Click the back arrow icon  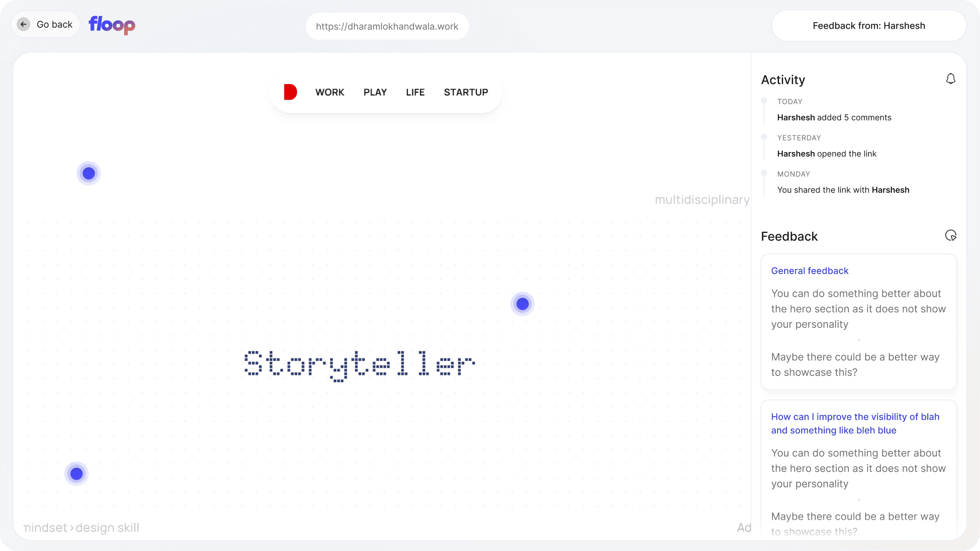pyautogui.click(x=23, y=25)
